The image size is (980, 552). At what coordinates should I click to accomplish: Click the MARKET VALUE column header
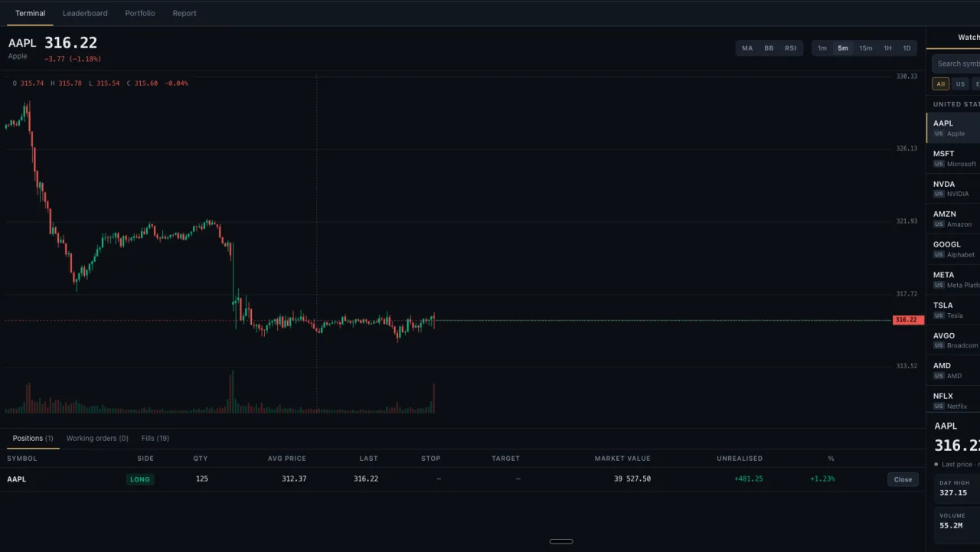(x=622, y=459)
